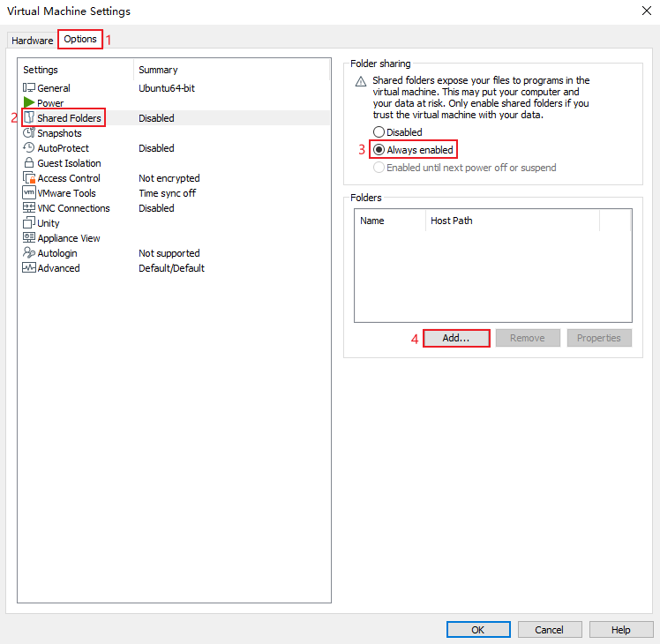Open the Help button

621,630
